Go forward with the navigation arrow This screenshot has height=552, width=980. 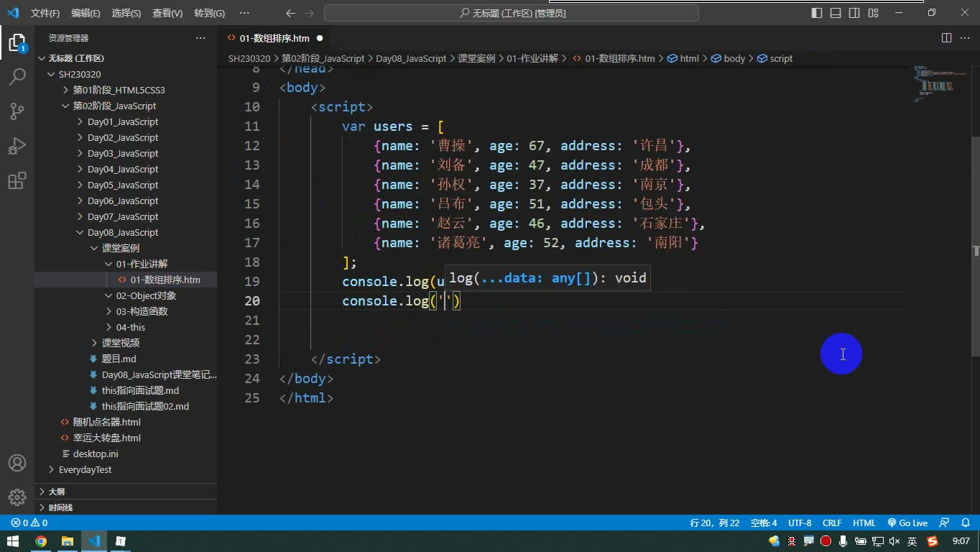coord(309,13)
